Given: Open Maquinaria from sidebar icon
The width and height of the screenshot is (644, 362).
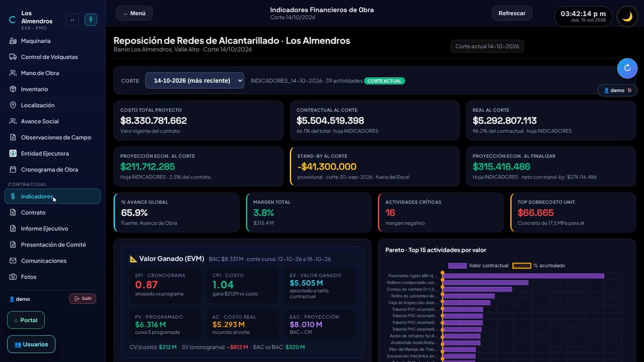Looking at the screenshot, I should 13,41.
